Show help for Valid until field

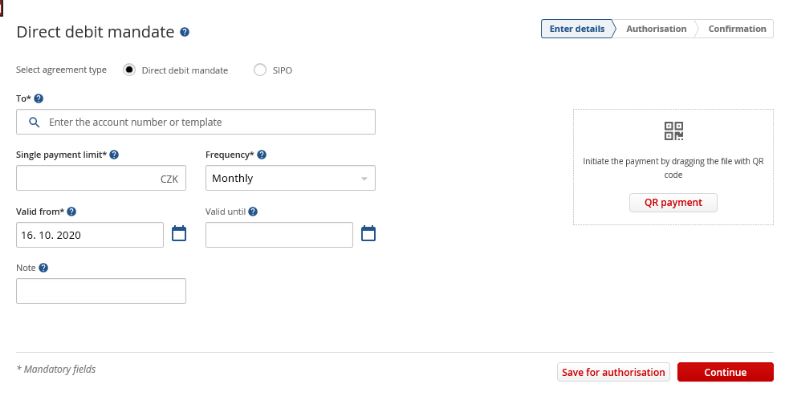(x=253, y=212)
